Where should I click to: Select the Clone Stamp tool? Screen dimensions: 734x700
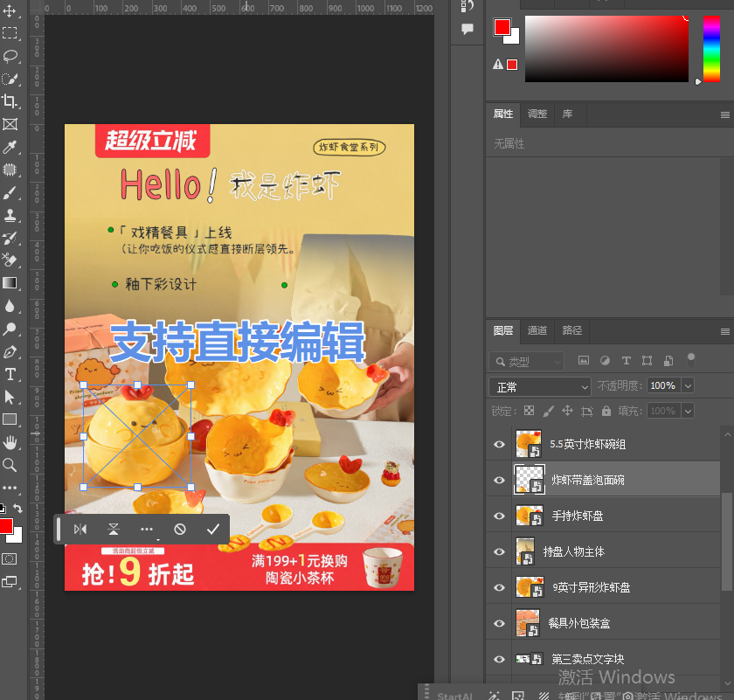[10, 215]
